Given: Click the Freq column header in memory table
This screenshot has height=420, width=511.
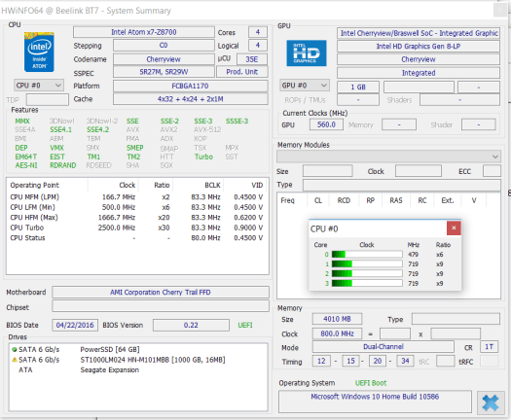Looking at the screenshot, I should click(288, 200).
